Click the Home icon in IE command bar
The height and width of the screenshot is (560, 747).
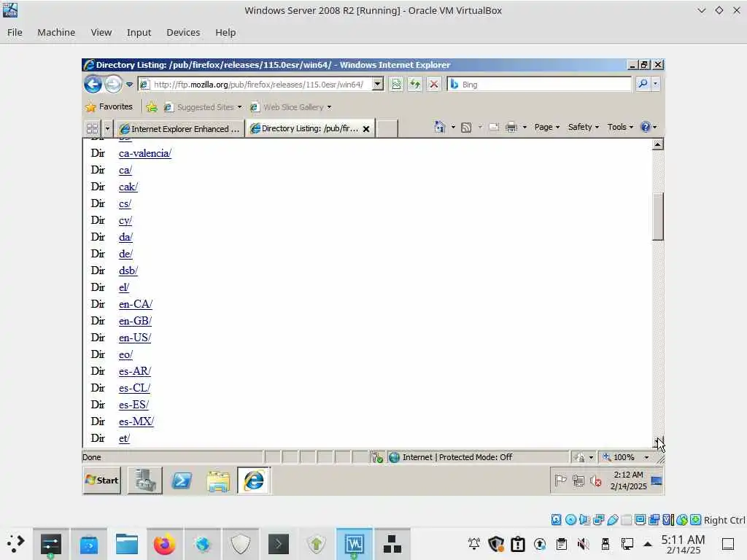coord(439,127)
